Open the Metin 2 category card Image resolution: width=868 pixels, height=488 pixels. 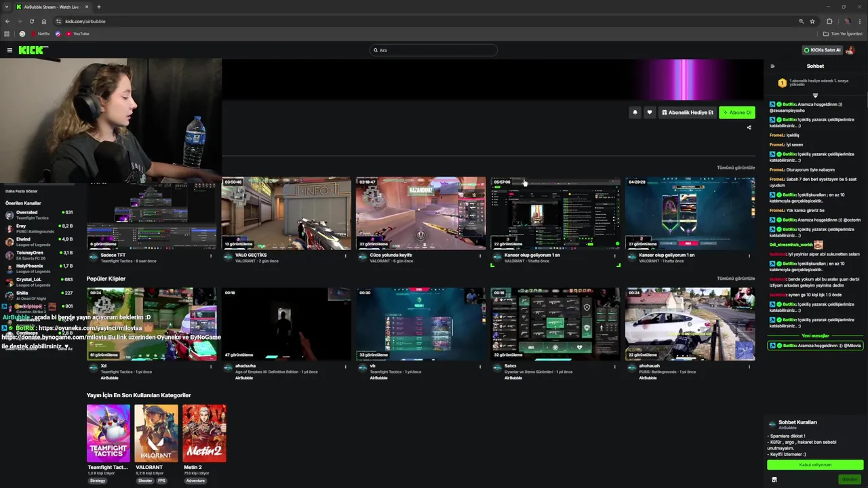point(204,434)
